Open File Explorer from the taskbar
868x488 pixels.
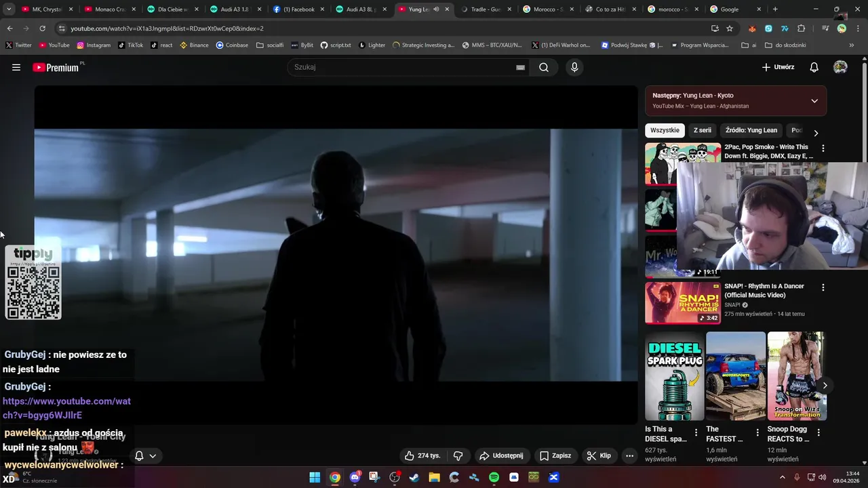[434, 477]
